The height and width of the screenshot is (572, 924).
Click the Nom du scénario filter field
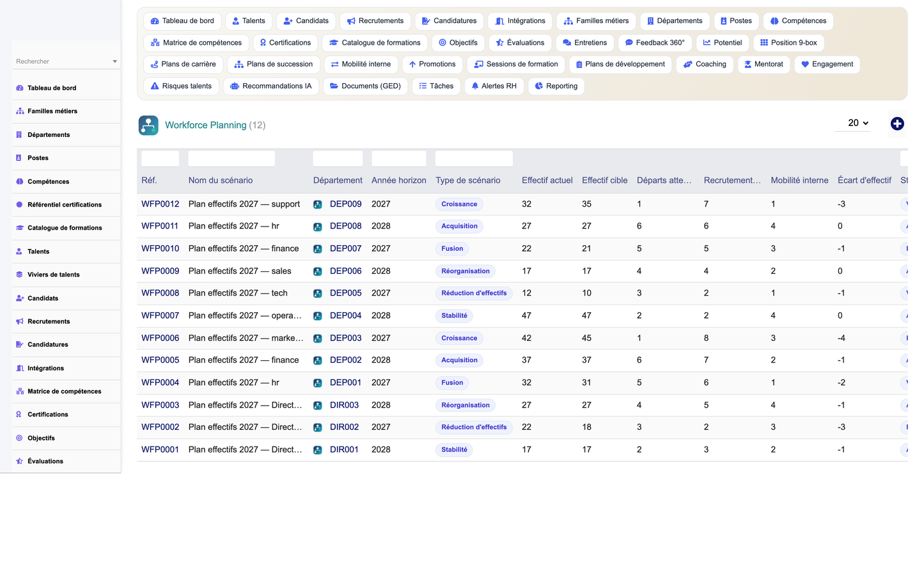point(231,159)
